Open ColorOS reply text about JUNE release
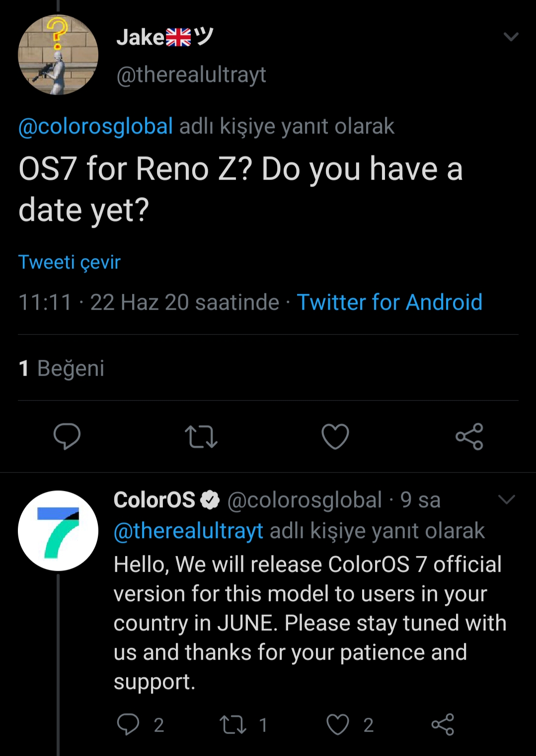 coord(308,622)
